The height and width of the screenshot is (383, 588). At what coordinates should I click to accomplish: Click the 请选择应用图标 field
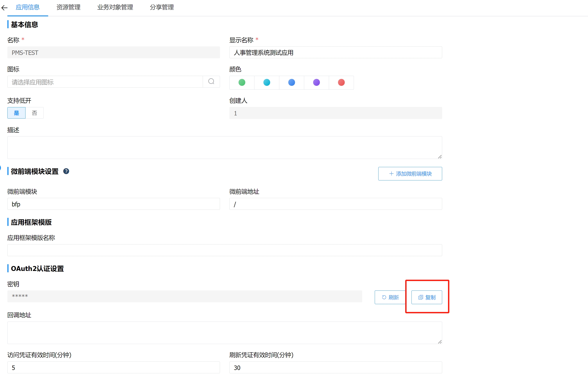coord(105,82)
